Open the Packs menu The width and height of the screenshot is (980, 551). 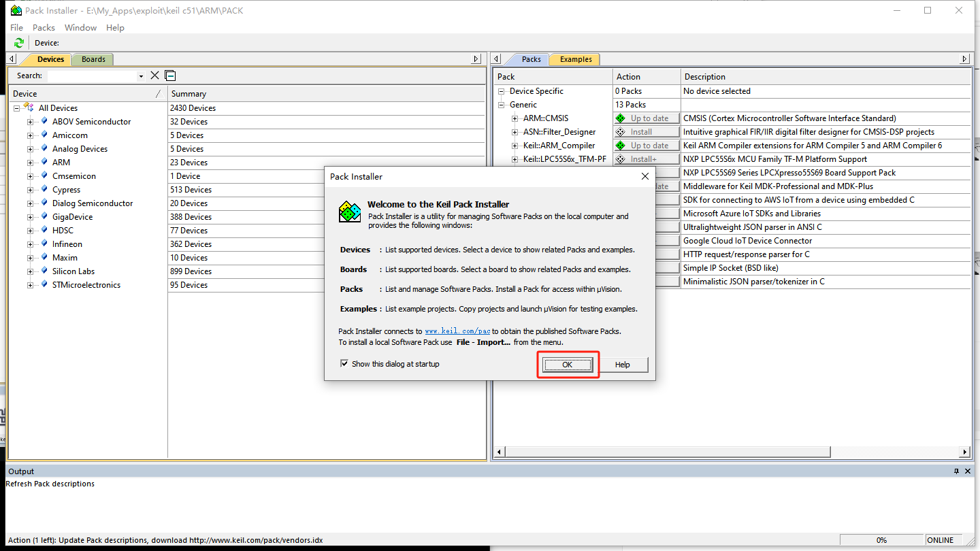pyautogui.click(x=44, y=27)
